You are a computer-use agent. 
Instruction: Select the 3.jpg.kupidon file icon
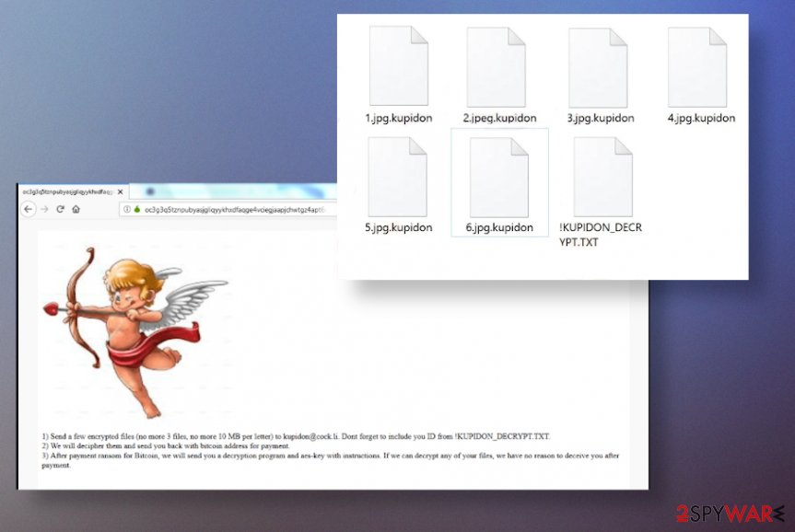point(598,68)
